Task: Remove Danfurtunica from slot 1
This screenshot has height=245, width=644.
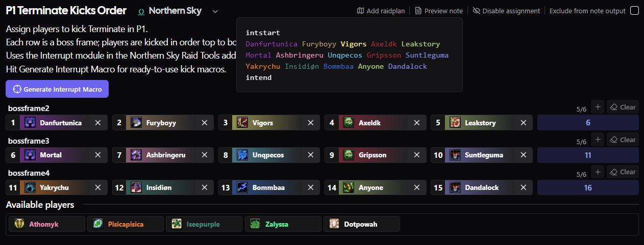Action: click(x=98, y=123)
